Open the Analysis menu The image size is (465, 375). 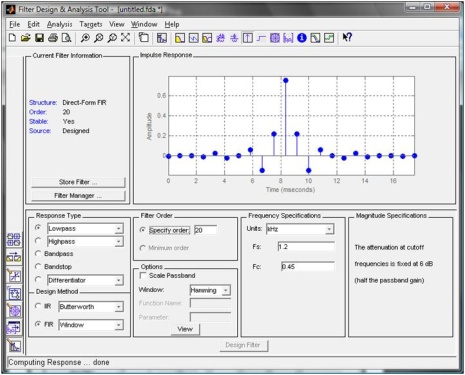[59, 24]
